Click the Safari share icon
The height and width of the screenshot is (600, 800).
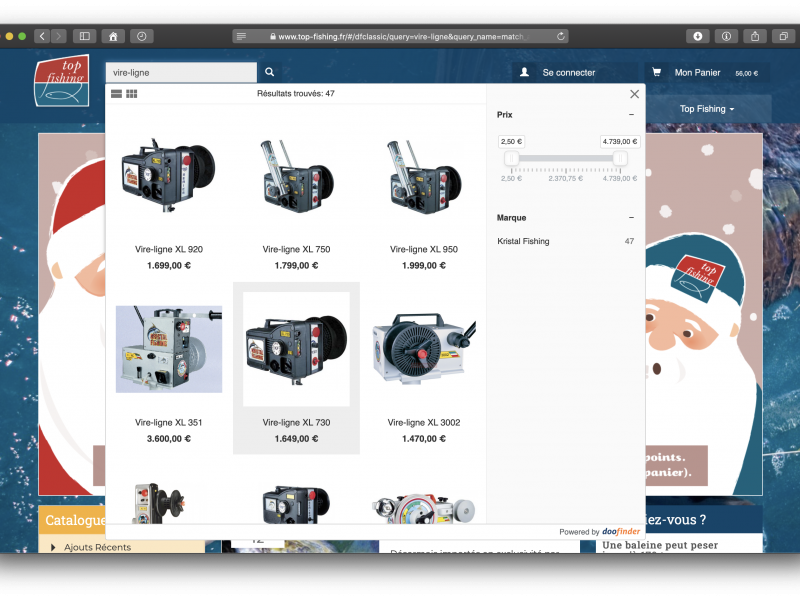pyautogui.click(x=755, y=36)
